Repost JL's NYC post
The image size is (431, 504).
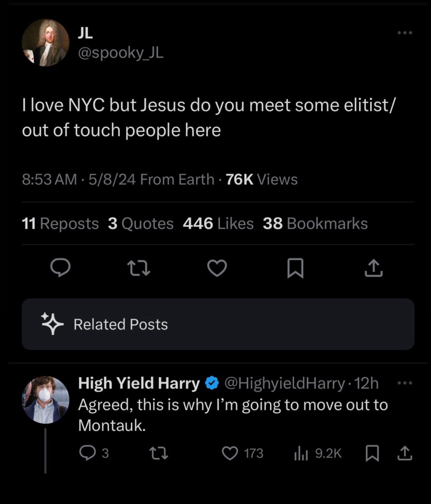coord(139,268)
